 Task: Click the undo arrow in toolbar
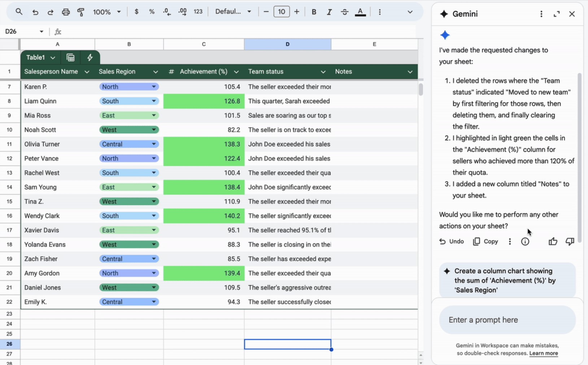pos(35,12)
